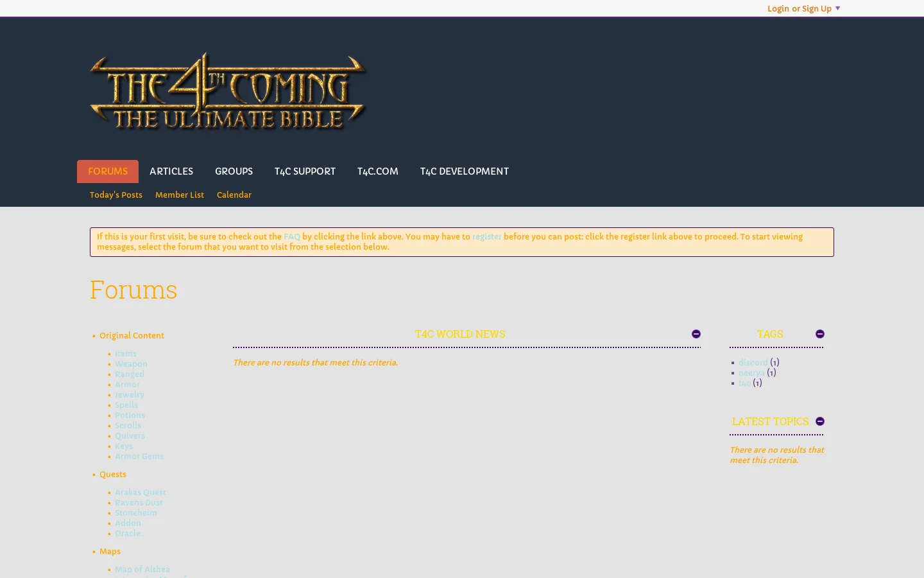Open the Potions forum
924x578 pixels.
pos(130,415)
